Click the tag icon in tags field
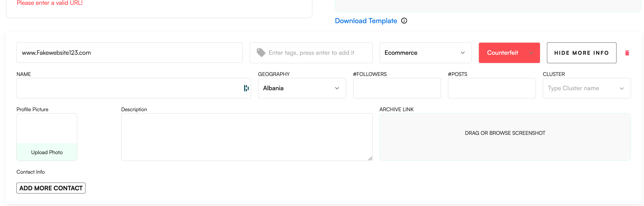Viewport: 644px width, 206px height. click(x=261, y=53)
